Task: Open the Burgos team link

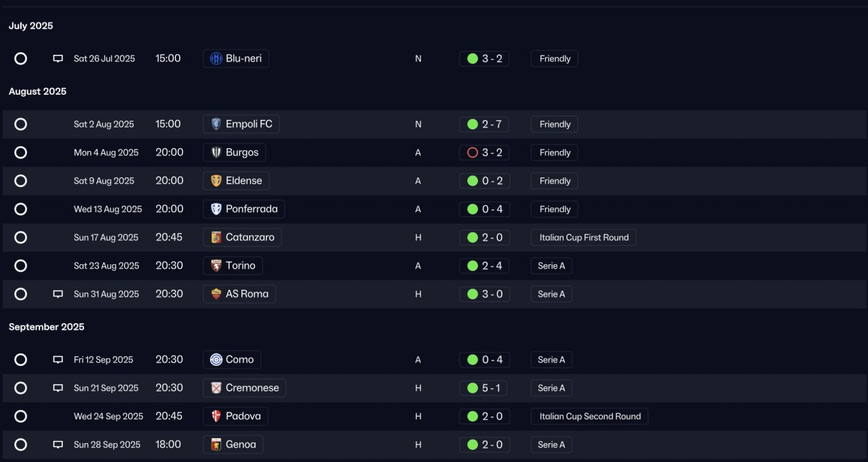Action: click(235, 152)
